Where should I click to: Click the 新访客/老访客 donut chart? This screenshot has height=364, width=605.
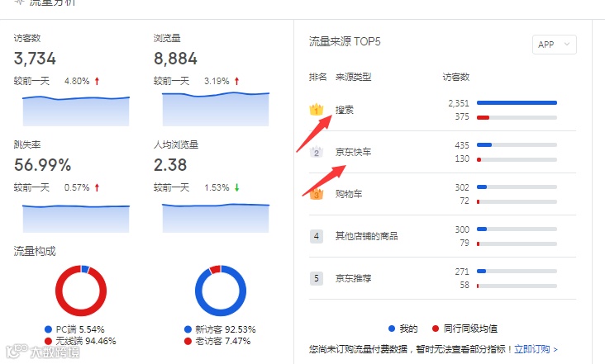point(221,291)
